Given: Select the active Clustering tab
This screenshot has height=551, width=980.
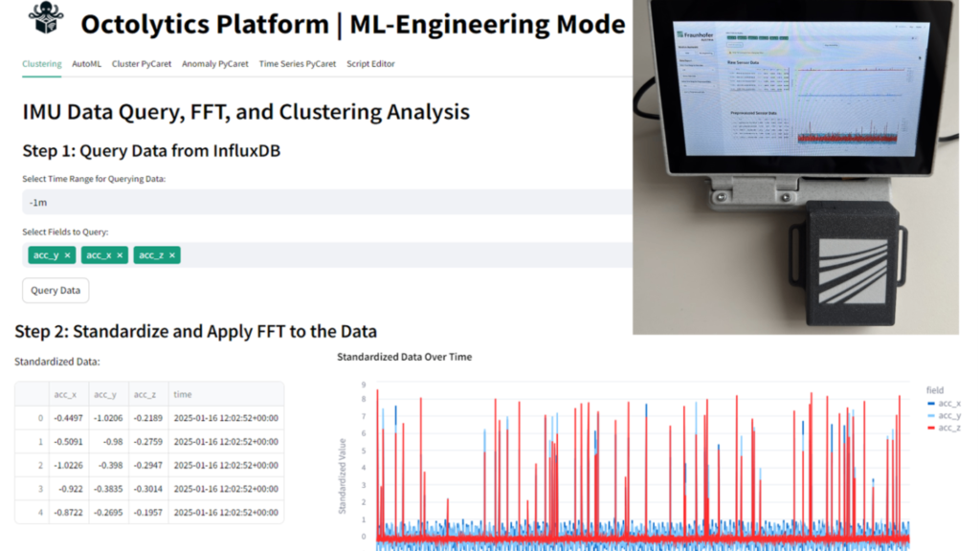Looking at the screenshot, I should point(41,63).
